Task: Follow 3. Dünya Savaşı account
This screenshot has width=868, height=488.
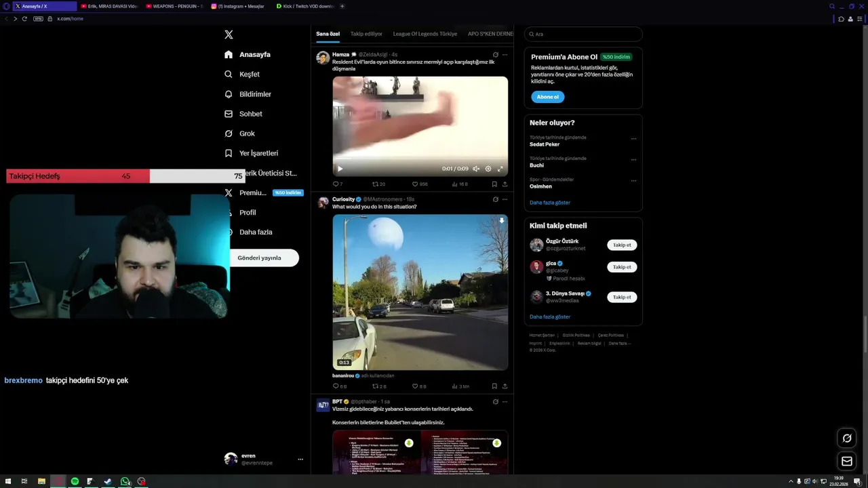Action: click(622, 297)
